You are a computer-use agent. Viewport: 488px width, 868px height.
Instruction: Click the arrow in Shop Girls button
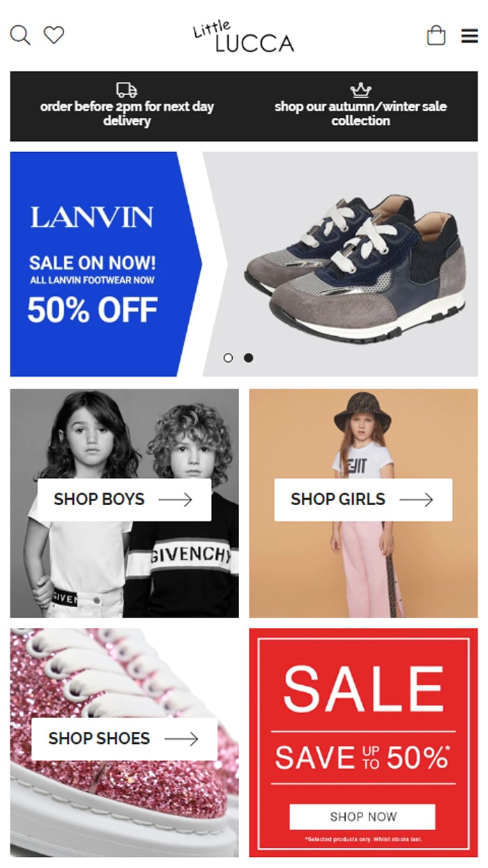click(416, 500)
